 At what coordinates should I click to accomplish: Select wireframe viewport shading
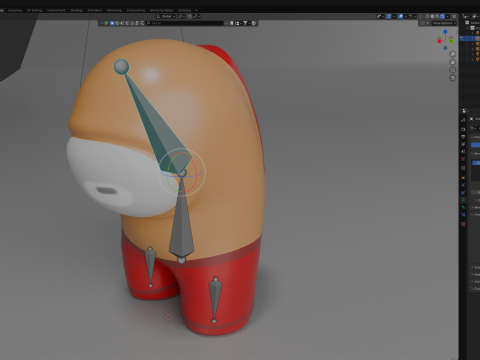point(427,16)
